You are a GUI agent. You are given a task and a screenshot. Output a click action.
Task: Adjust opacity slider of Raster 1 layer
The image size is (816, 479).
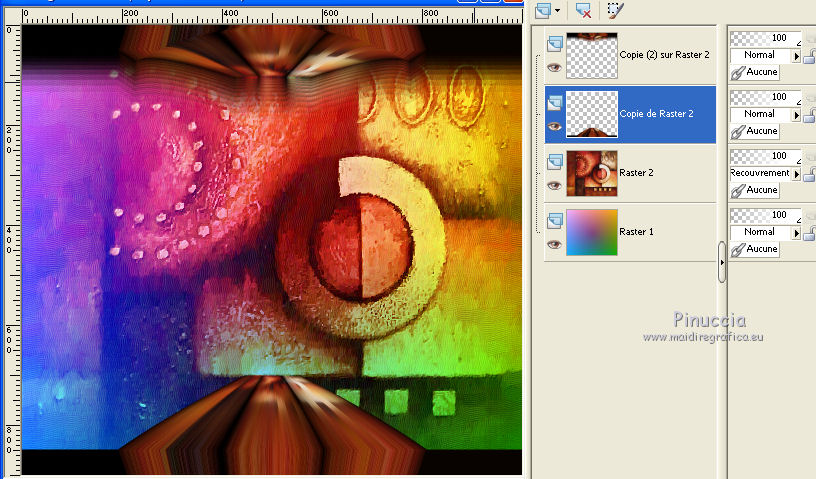pyautogui.click(x=766, y=215)
